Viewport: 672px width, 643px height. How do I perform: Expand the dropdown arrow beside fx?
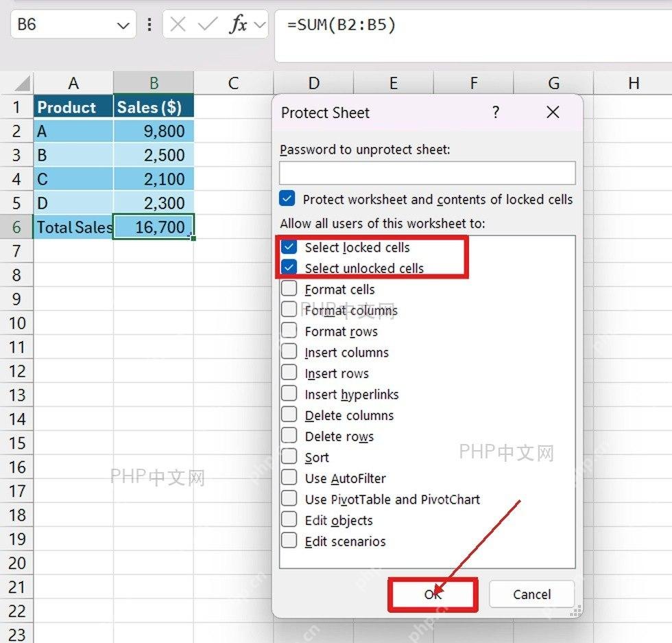coord(260,25)
